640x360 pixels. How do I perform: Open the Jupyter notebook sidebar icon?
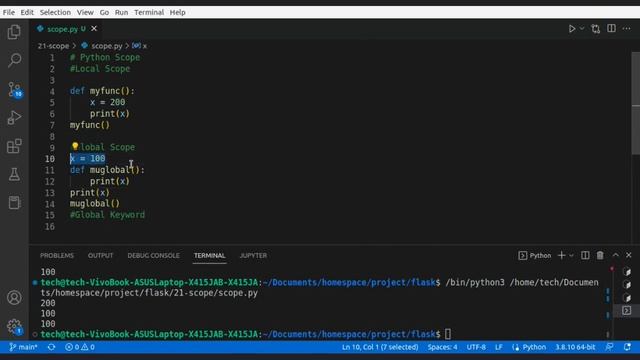[14, 202]
